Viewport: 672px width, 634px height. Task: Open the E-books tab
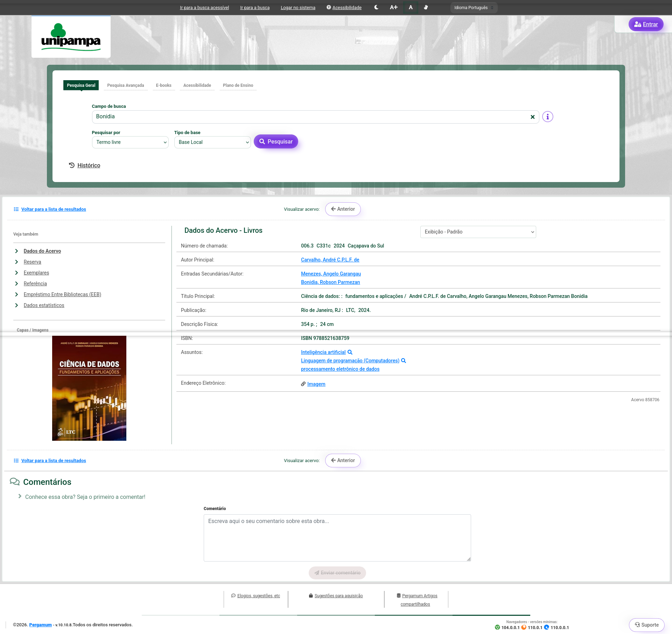click(163, 85)
